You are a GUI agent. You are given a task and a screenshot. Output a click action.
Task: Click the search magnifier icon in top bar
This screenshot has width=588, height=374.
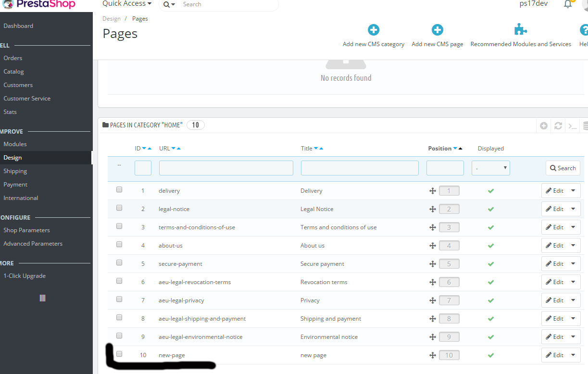(166, 4)
